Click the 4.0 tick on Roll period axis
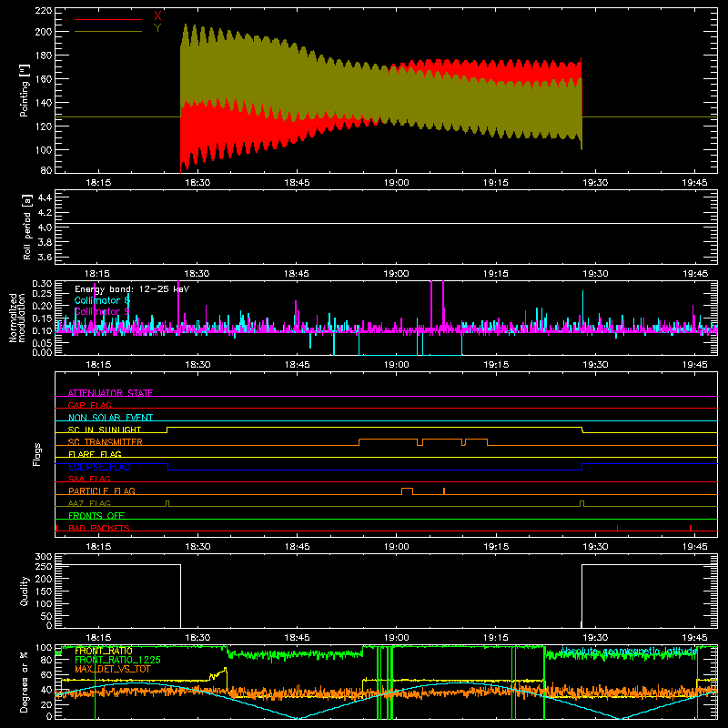Image resolution: width=728 pixels, height=728 pixels. [45, 227]
